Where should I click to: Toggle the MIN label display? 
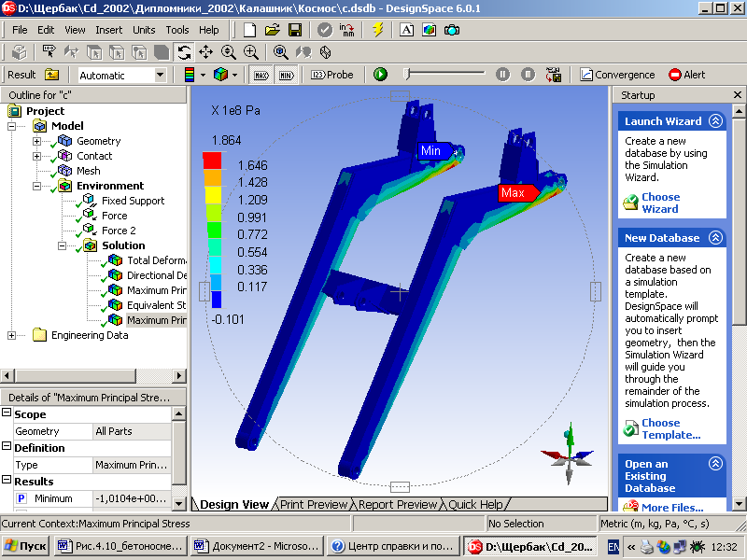click(287, 75)
